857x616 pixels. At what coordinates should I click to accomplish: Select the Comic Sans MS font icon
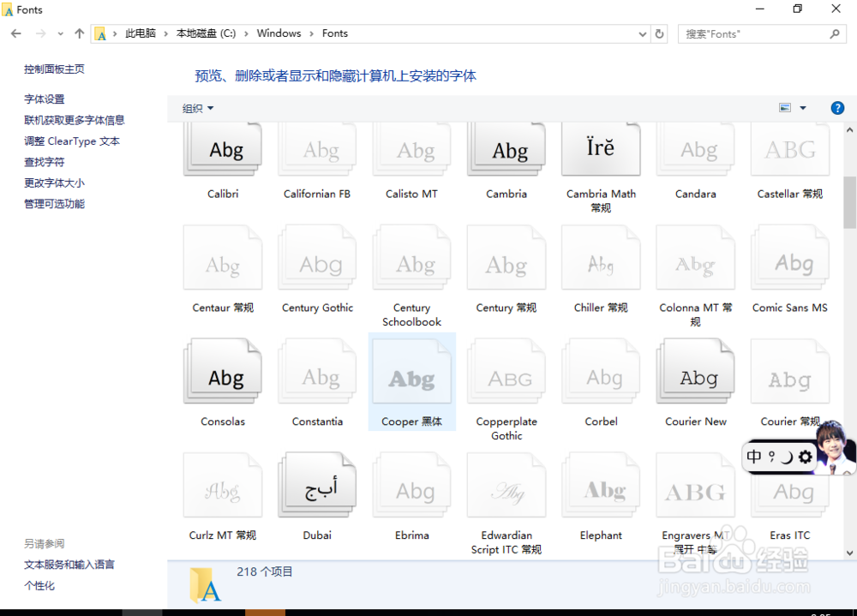click(790, 257)
